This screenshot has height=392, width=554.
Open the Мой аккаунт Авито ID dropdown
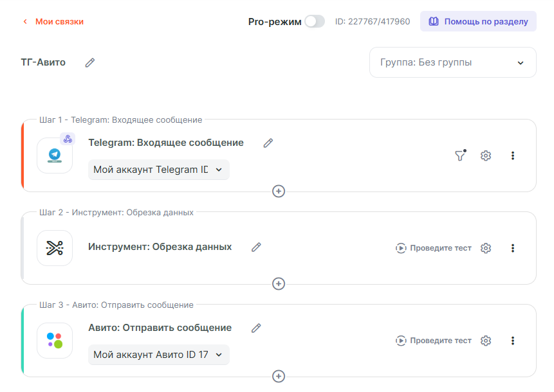pyautogui.click(x=158, y=355)
